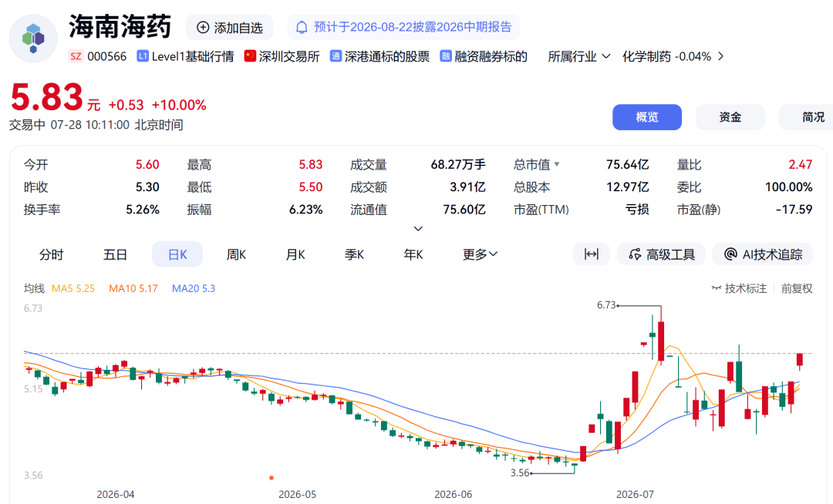Screen dimensions: 833x504
Task: Toggle 前复权 price adjustment
Action: point(796,289)
